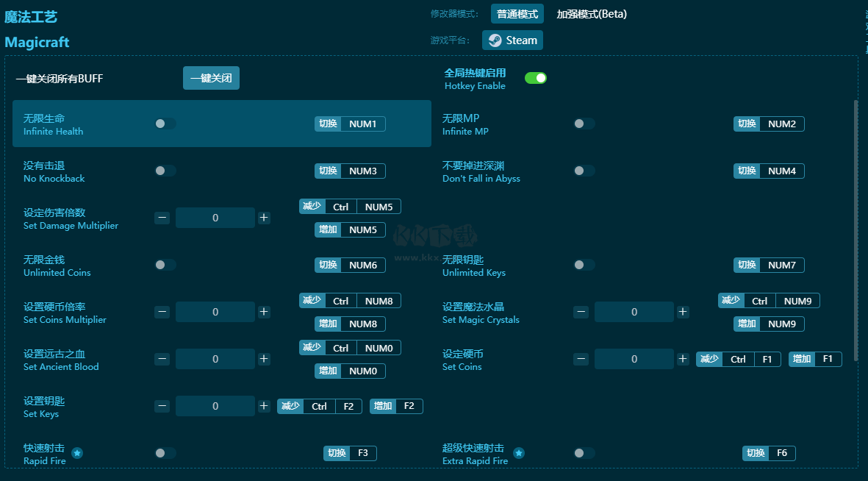
Task: Click the 减少 Ctrl F1 hotkey
Action: pyautogui.click(x=739, y=359)
